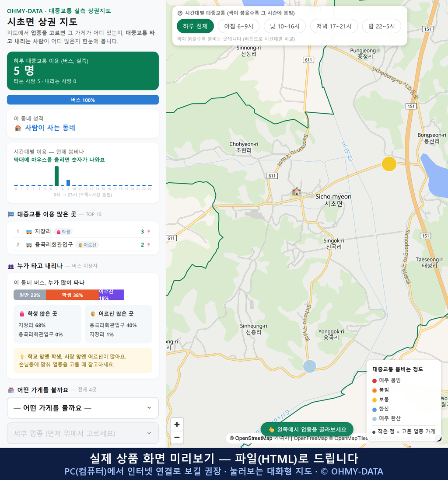This screenshot has height=480, width=448.
Task: Click the red 매우 붐빔 legend dot
Action: pyautogui.click(x=374, y=380)
